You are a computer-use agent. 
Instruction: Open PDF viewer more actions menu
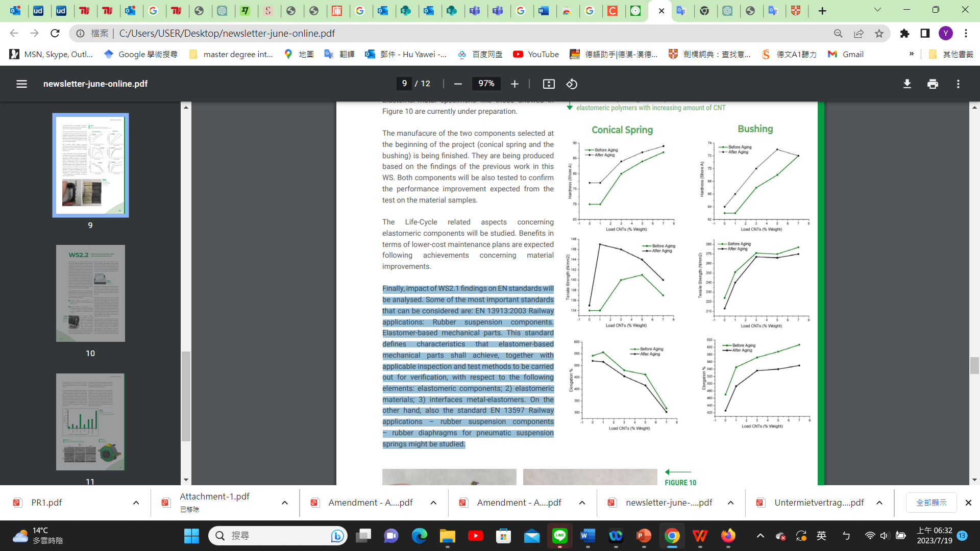[x=958, y=84]
